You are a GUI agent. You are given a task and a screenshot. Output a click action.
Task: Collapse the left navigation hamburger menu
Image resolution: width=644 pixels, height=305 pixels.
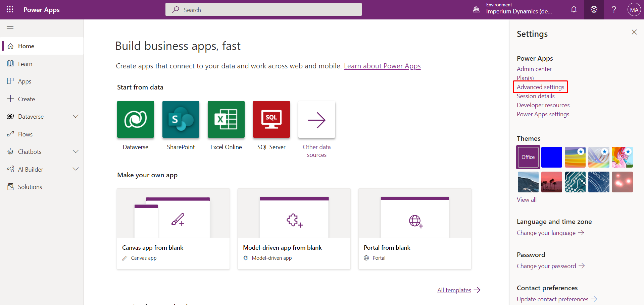(10, 28)
